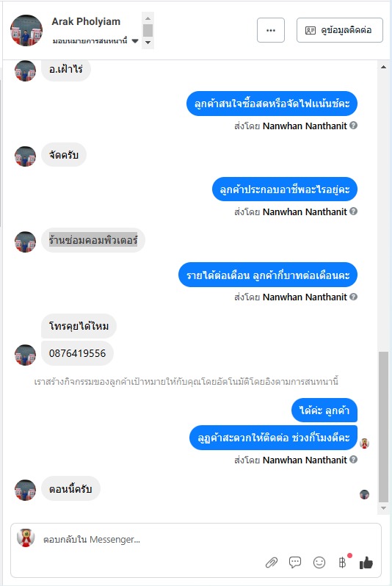
Task: Click chat scrollbar down arrow
Action: click(383, 508)
